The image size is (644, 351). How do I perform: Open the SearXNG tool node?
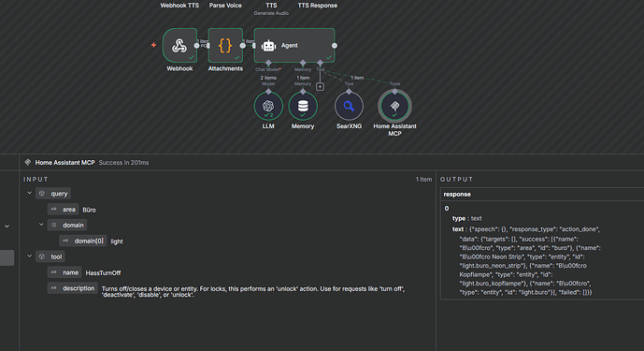(349, 106)
